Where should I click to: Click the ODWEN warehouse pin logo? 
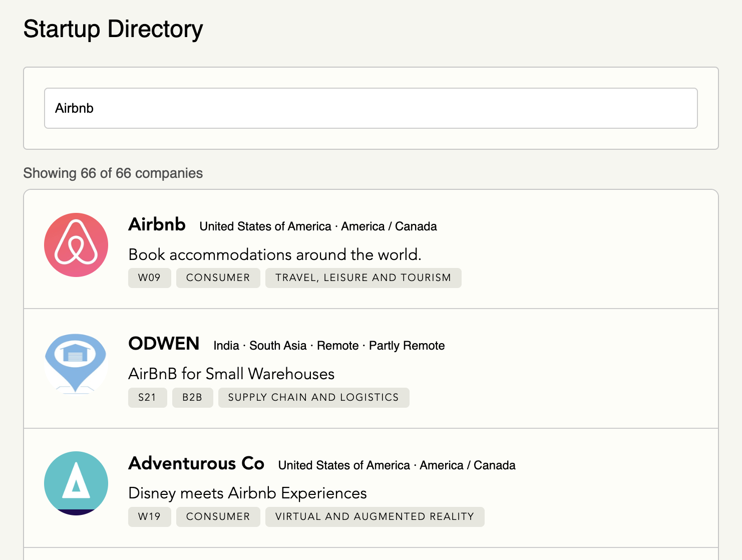(x=76, y=364)
